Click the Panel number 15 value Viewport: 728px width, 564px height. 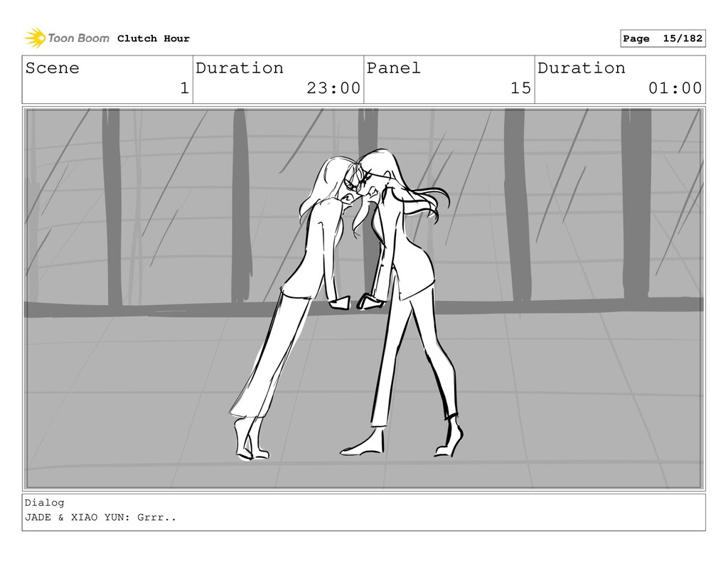click(520, 87)
